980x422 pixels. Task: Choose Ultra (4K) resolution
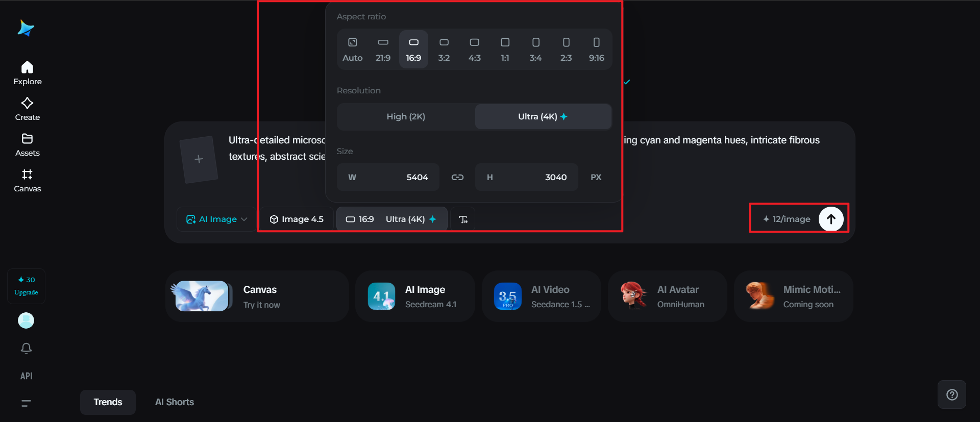coord(543,117)
